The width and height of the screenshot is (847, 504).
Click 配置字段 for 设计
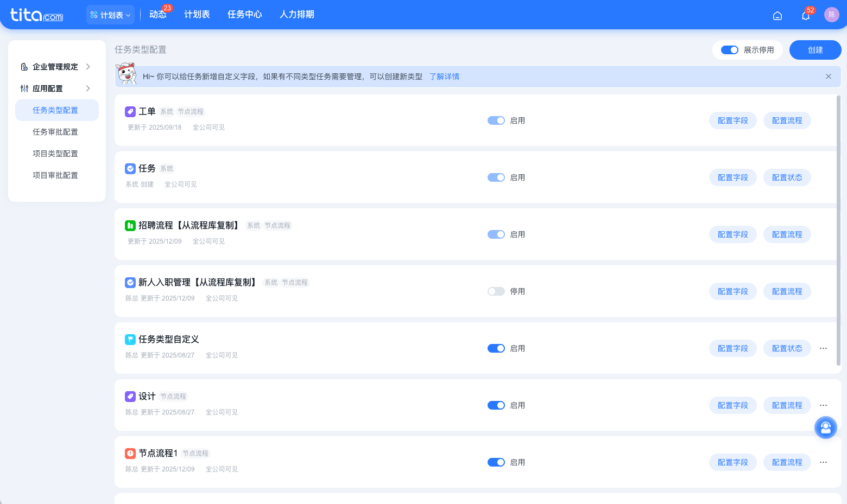tap(733, 405)
